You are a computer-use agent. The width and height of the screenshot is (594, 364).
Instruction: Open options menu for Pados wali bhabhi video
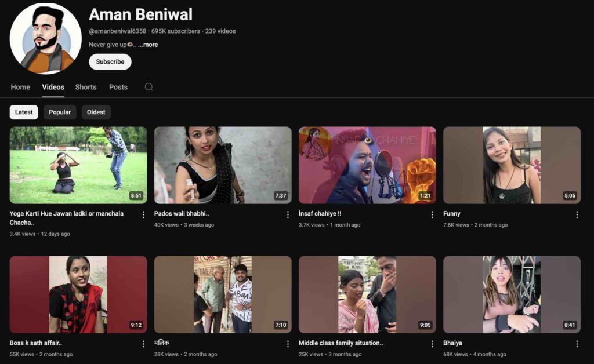[288, 214]
